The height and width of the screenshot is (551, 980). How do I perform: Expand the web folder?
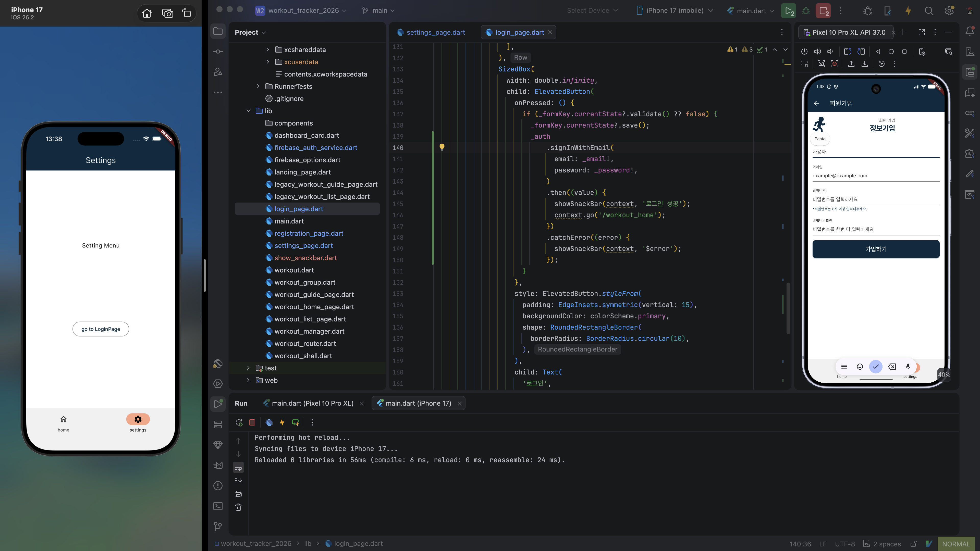click(x=248, y=380)
